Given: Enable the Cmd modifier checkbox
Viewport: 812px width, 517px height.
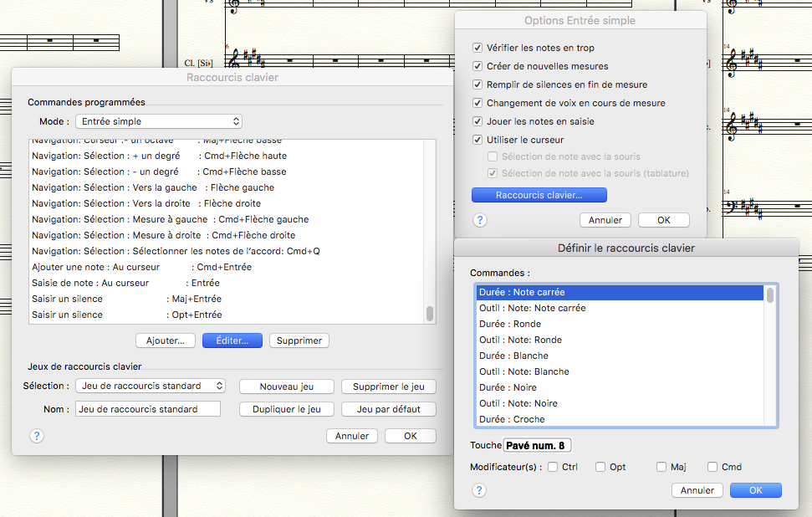Looking at the screenshot, I should point(712,467).
